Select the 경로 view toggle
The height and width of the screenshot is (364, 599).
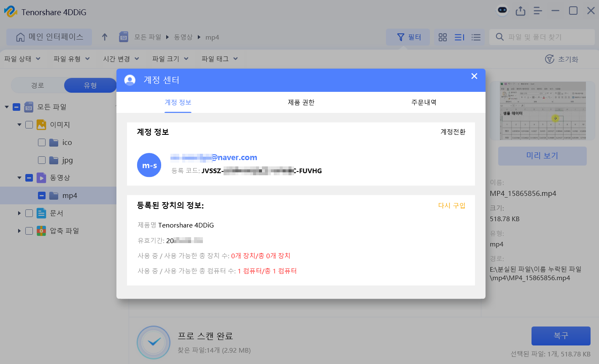pos(38,85)
